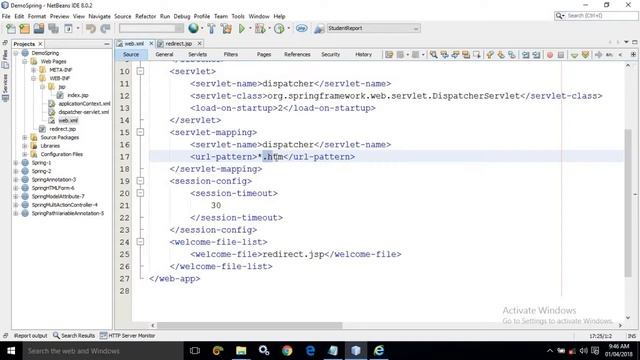Click the globe browser selection icon
The image size is (640, 360).
(x=193, y=28)
